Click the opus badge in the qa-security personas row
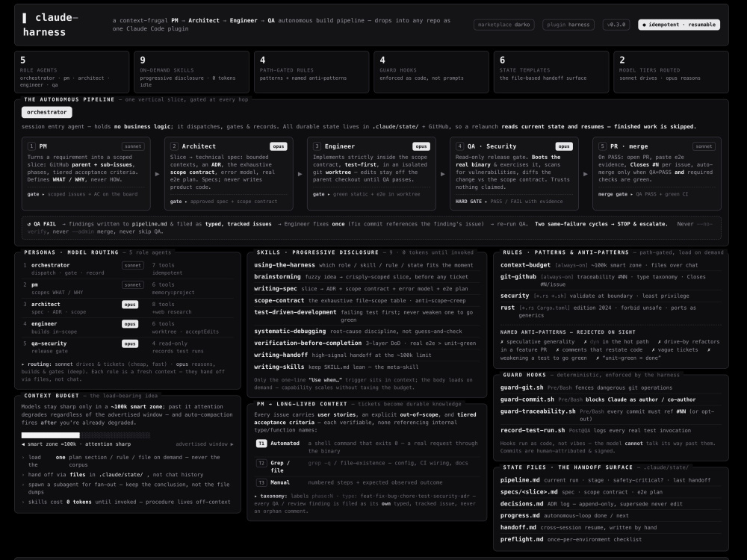 point(130,343)
